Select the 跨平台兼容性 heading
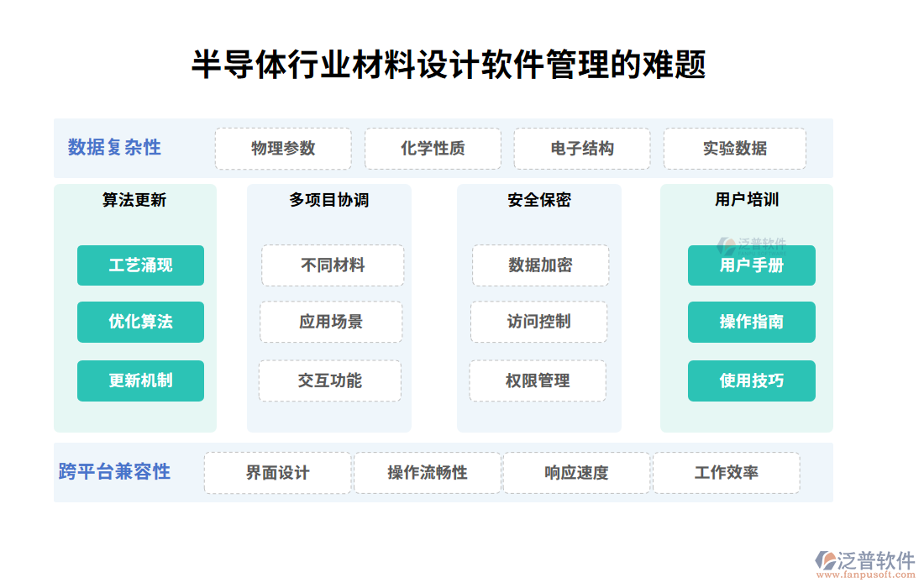 click(114, 472)
